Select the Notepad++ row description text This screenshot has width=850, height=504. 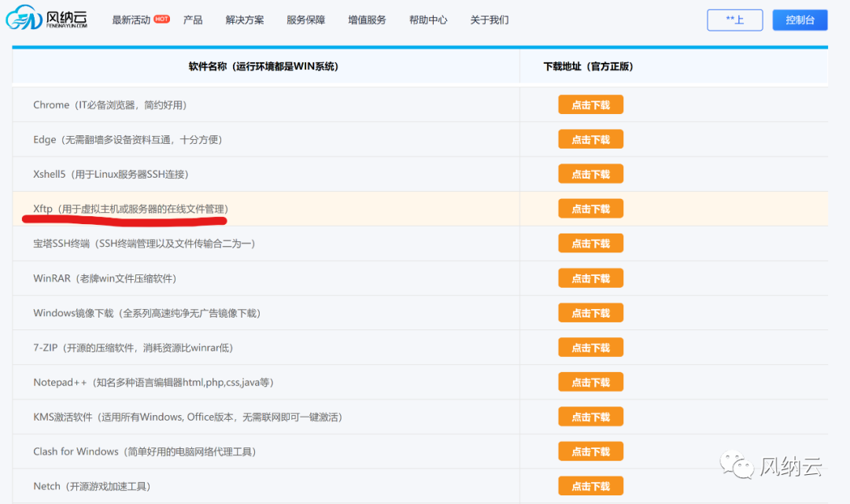pyautogui.click(x=153, y=382)
